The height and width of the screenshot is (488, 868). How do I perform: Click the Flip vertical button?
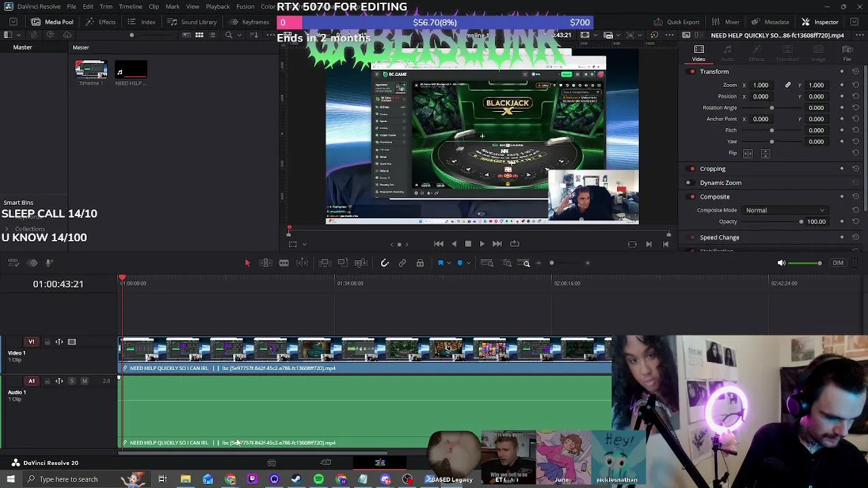[x=766, y=153]
